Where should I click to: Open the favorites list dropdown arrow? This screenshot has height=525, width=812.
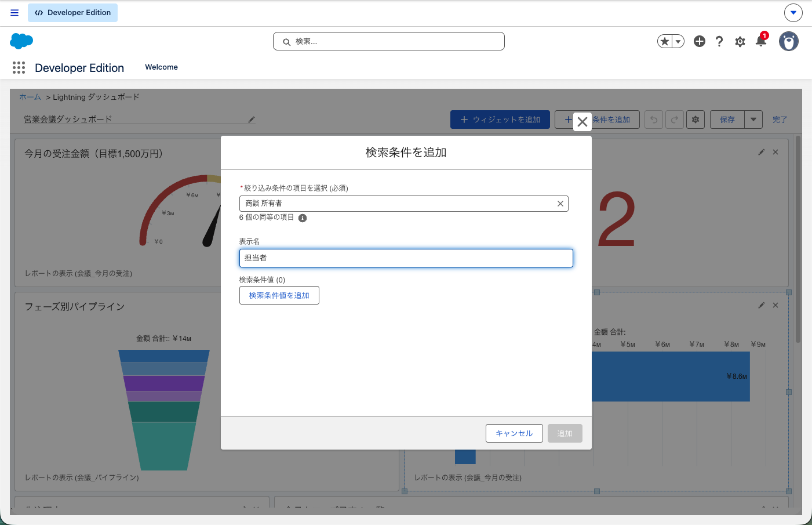tap(678, 41)
